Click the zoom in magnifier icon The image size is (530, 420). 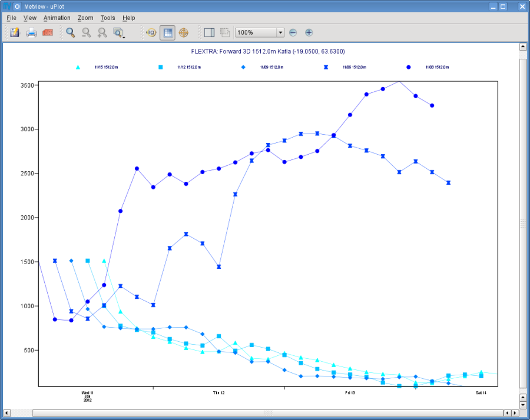[102, 32]
